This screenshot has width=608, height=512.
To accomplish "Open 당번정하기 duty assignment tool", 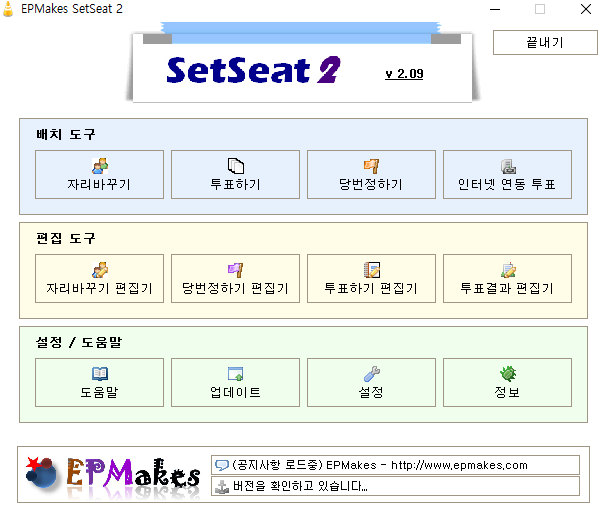I will click(371, 175).
